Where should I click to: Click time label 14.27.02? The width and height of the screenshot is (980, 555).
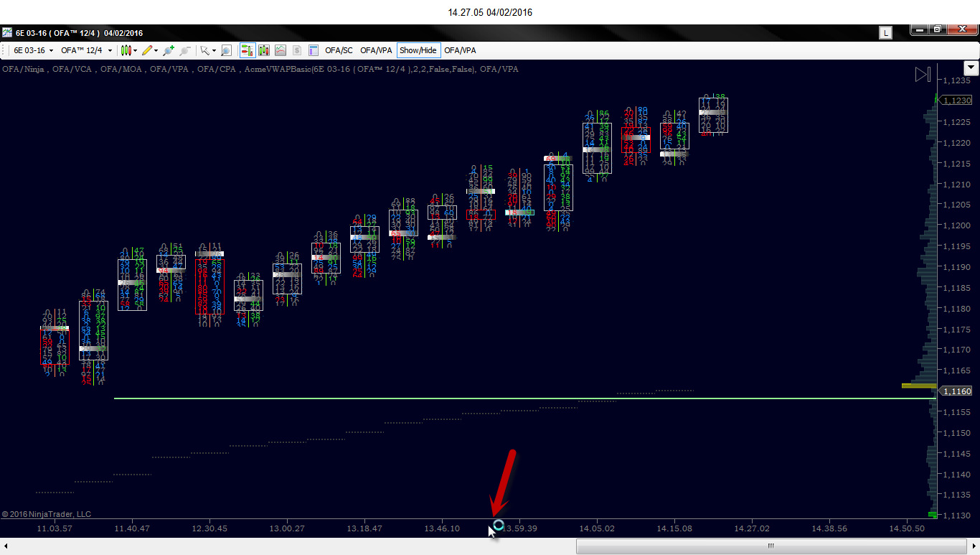tap(752, 528)
